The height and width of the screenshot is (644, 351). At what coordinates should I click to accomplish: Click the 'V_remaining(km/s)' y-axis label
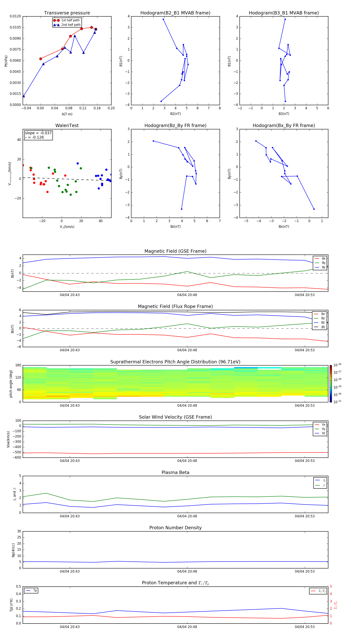tap(10, 173)
